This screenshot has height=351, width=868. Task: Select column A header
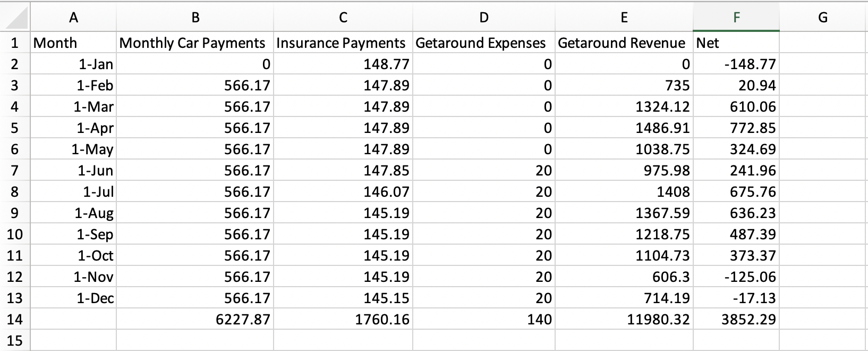click(x=73, y=18)
